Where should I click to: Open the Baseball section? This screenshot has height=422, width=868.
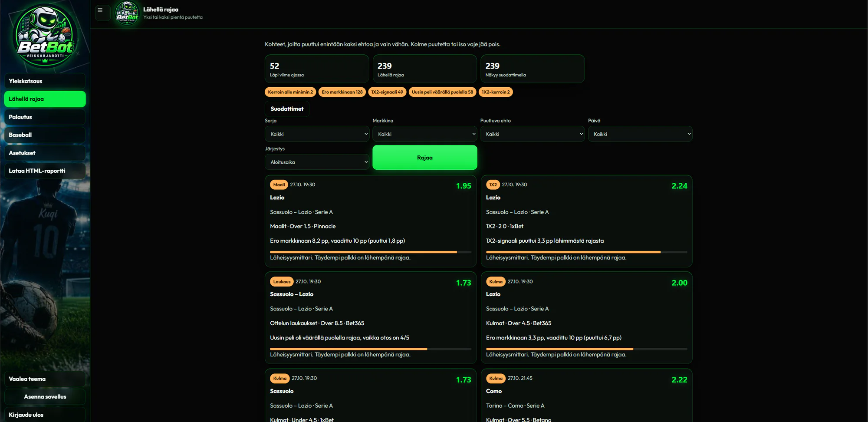45,135
